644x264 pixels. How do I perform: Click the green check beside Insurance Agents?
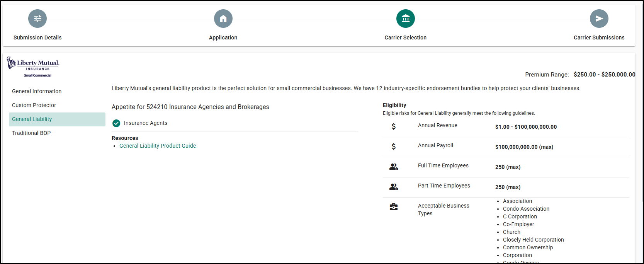(x=116, y=123)
